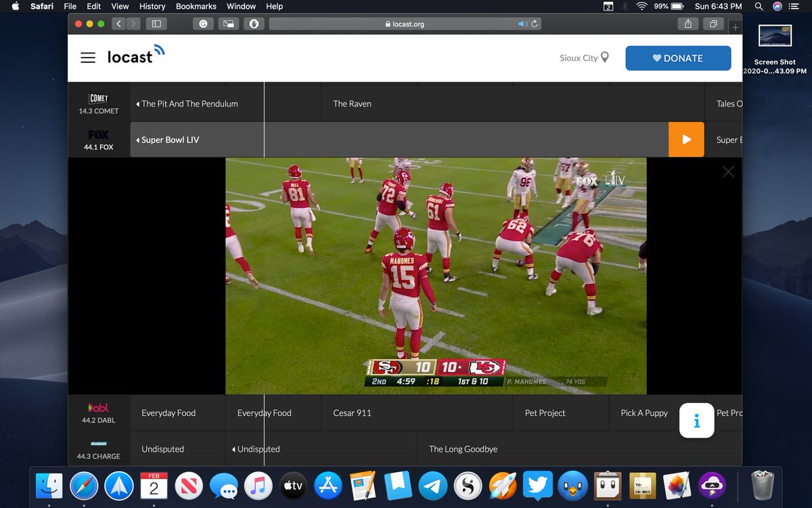Open the Notification Center
Viewport: 812px width, 508px height.
click(794, 6)
